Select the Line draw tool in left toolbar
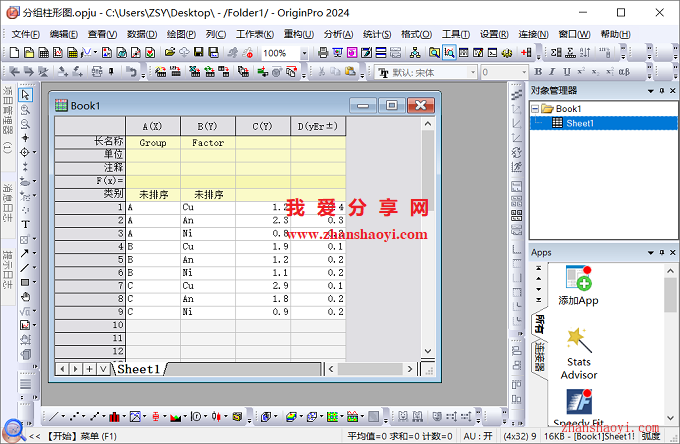Viewport: 680px width, 444px height. click(25, 268)
